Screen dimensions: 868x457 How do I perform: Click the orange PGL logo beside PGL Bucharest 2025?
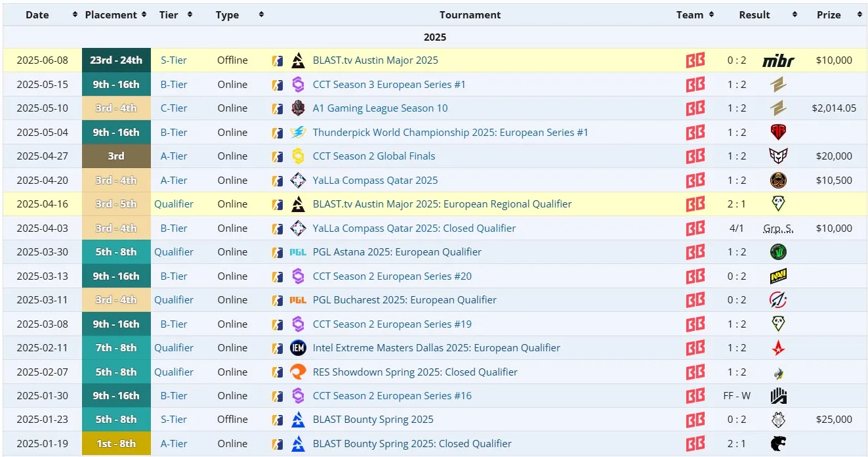(x=298, y=300)
